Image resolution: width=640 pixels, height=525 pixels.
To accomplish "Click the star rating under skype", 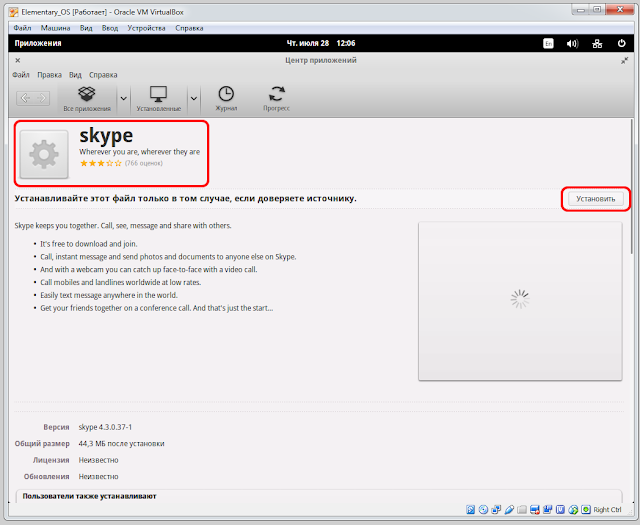I will coord(101,163).
